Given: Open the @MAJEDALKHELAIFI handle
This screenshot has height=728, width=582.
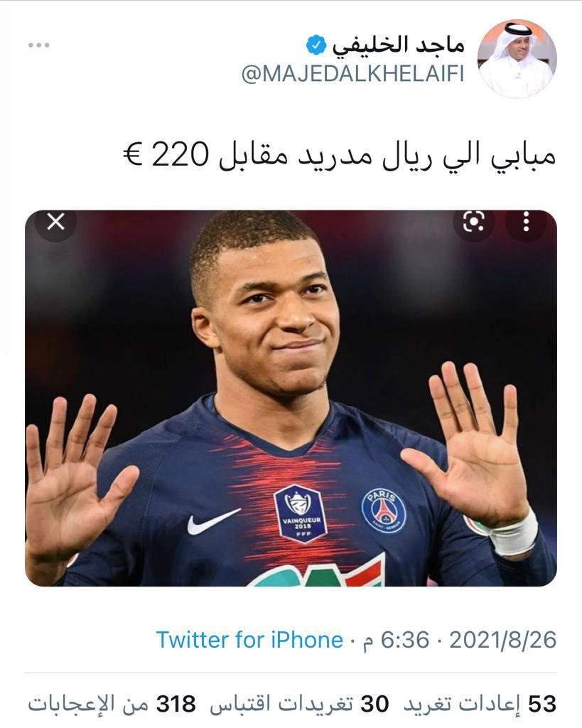Looking at the screenshot, I should [352, 74].
